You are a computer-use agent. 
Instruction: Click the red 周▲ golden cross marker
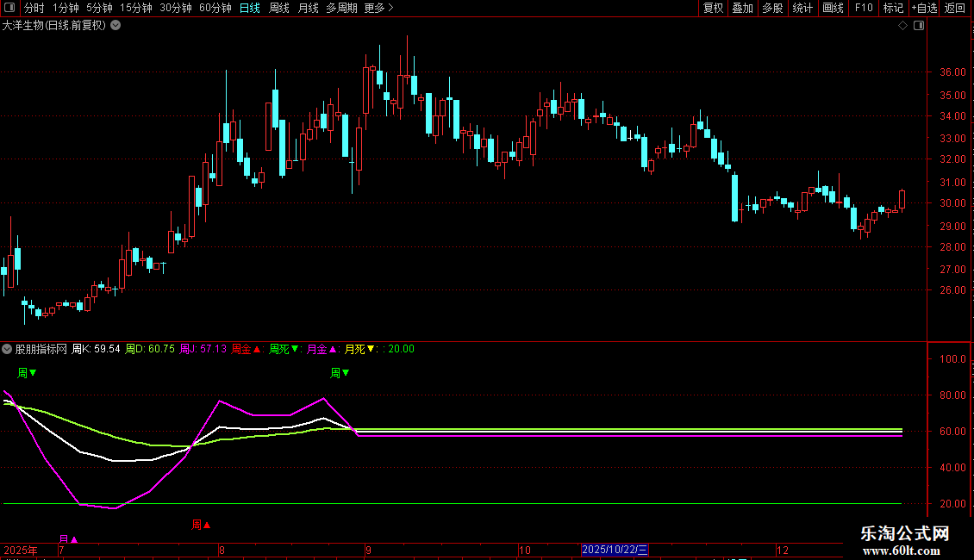tap(201, 525)
